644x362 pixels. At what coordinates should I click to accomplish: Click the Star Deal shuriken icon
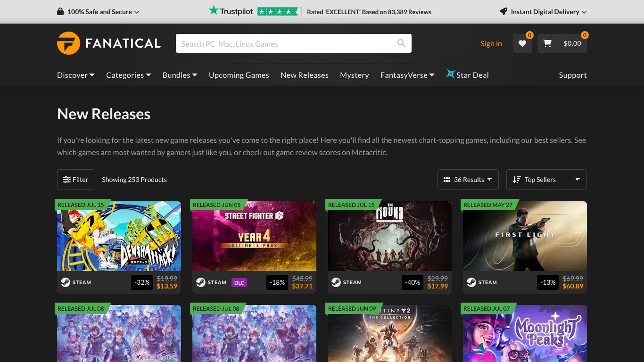[450, 74]
